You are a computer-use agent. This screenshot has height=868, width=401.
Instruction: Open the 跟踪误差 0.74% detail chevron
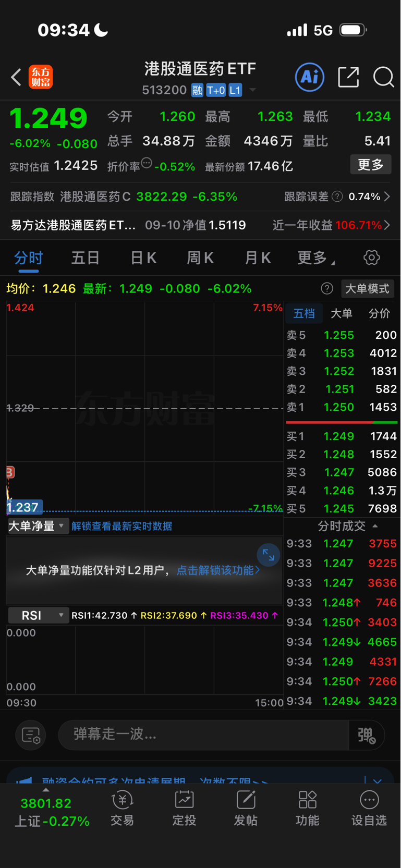tap(387, 197)
